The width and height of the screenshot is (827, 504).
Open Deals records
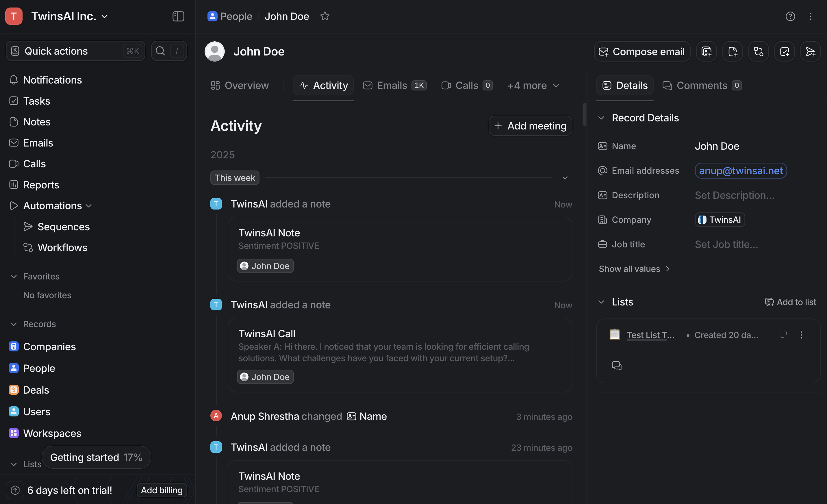tap(29, 390)
